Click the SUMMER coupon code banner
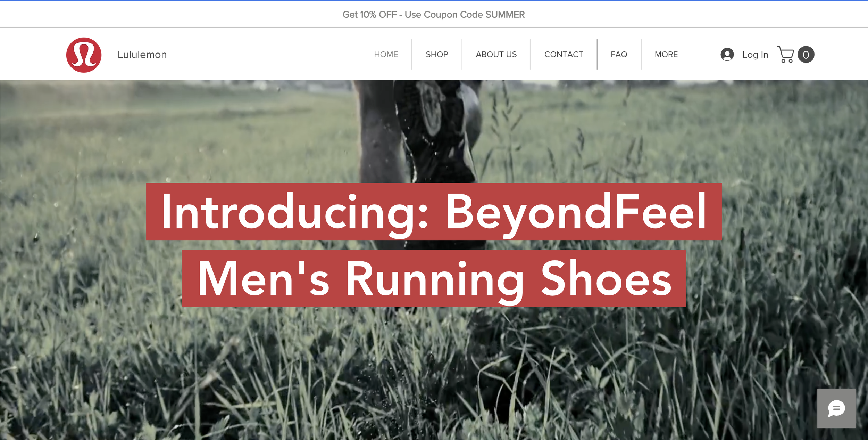 [x=504, y=15]
